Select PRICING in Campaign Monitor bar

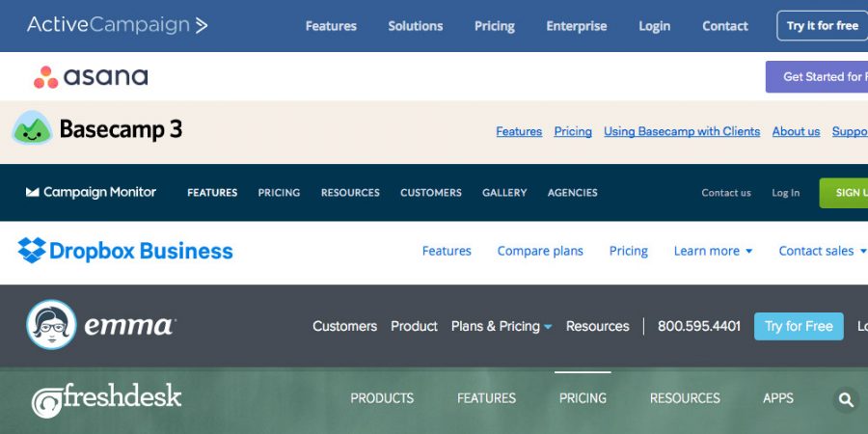click(x=279, y=193)
